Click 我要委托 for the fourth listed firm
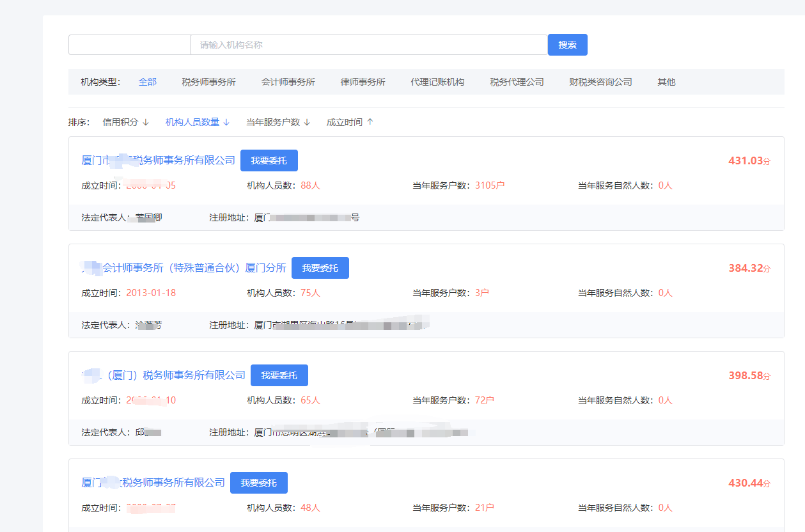Image resolution: width=805 pixels, height=532 pixels. tap(258, 483)
